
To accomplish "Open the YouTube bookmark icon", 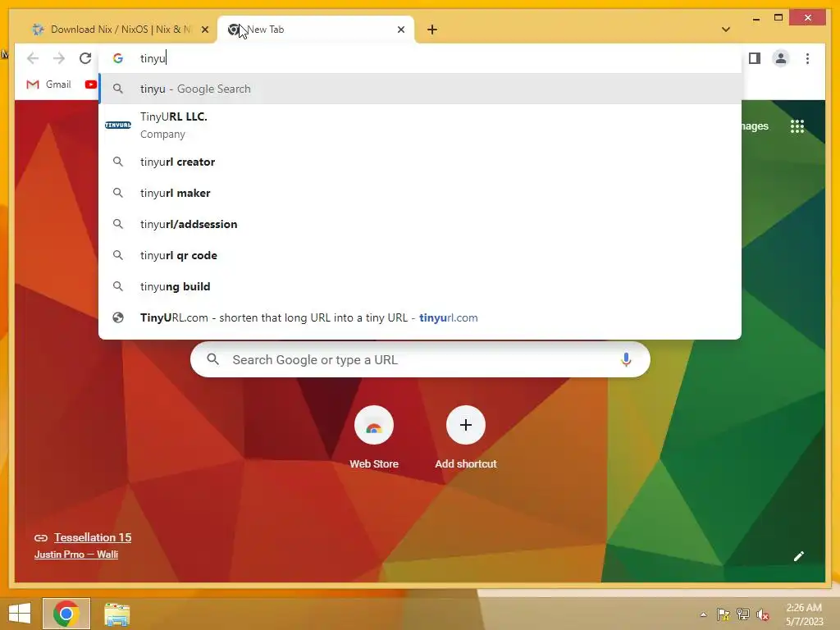I will click(90, 84).
